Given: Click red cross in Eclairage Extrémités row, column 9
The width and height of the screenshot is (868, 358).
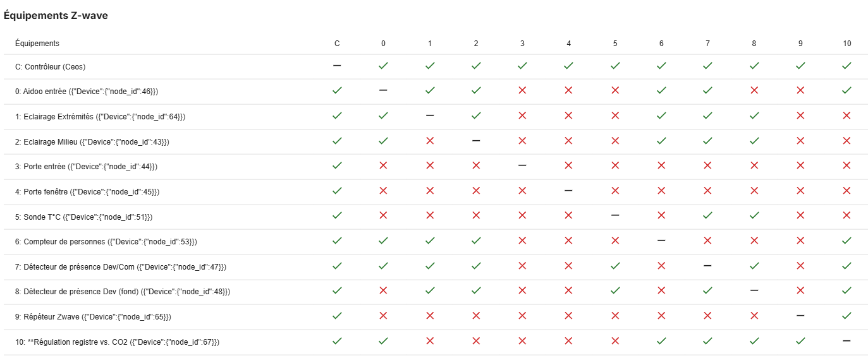Looking at the screenshot, I should coord(800,116).
